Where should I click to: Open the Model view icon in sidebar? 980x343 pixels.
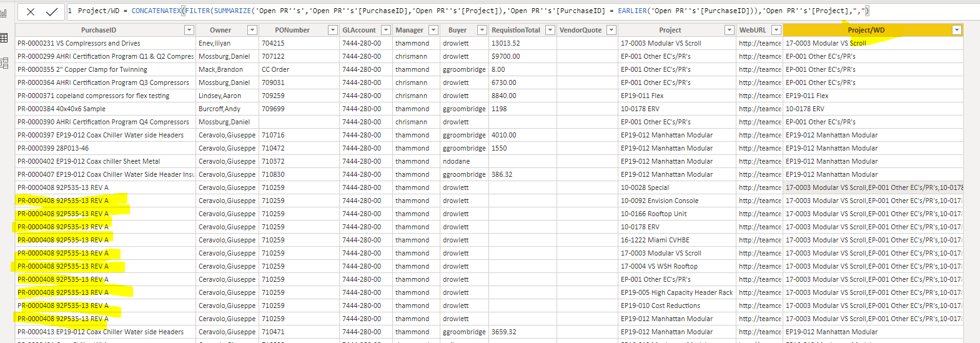[4, 62]
